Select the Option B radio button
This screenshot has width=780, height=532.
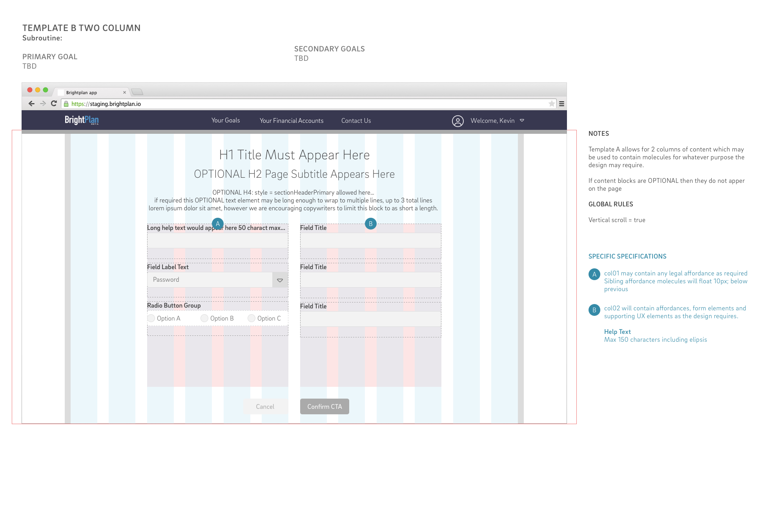click(204, 318)
